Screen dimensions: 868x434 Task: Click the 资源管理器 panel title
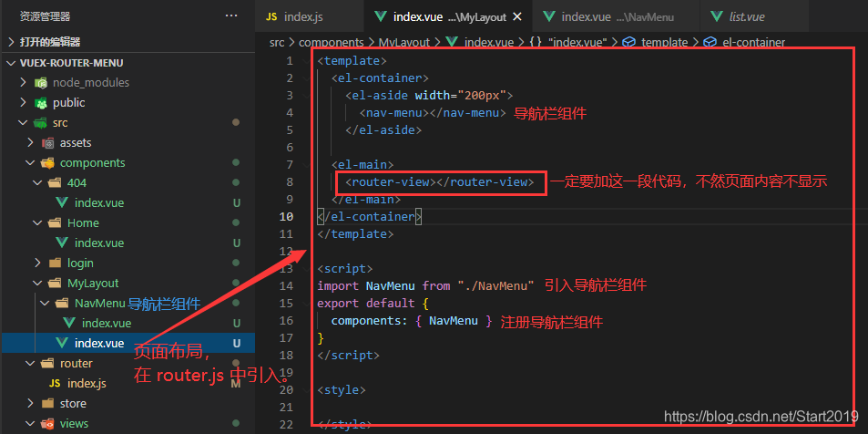pyautogui.click(x=45, y=16)
